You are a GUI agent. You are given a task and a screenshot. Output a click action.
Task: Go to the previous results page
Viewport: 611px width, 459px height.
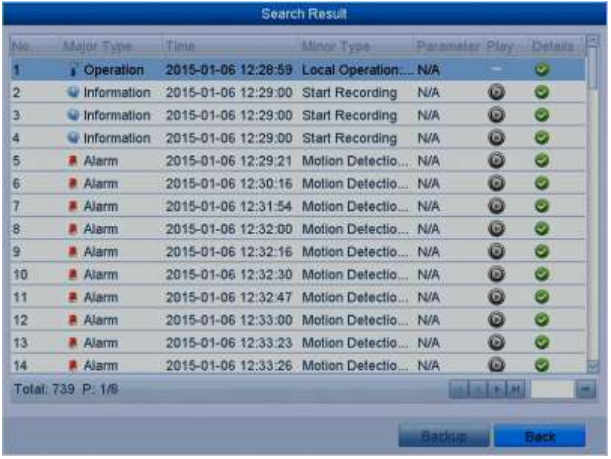tap(479, 389)
